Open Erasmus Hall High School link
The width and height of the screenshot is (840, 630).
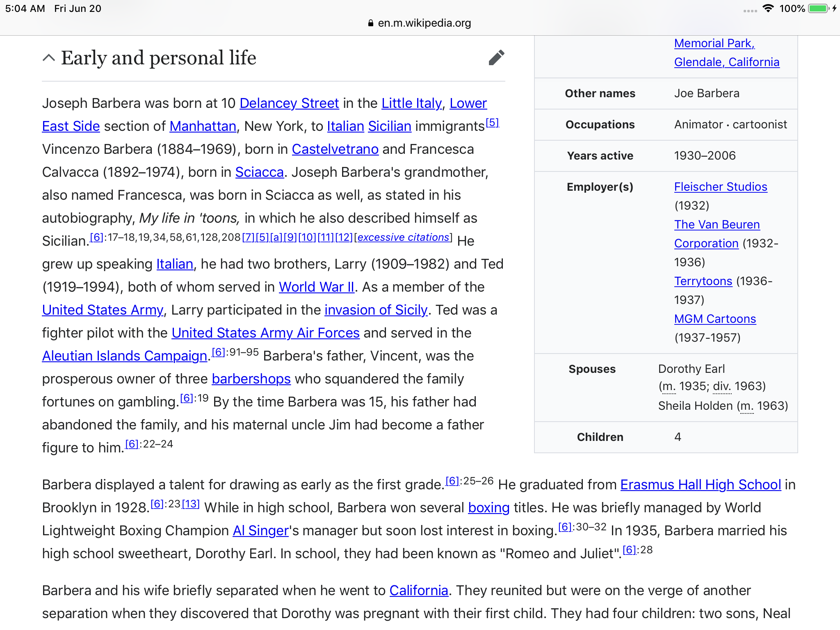click(701, 484)
